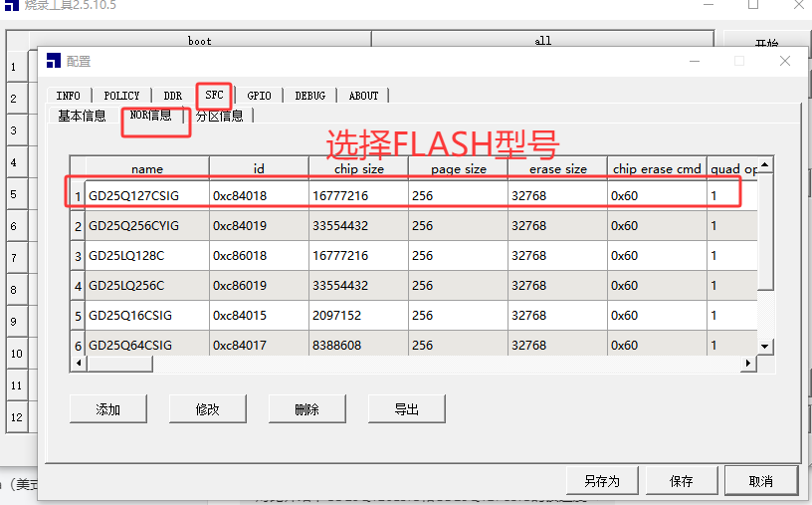This screenshot has height=505, width=812.
Task: Click the horizontal scroll right arrow
Action: pyautogui.click(x=747, y=364)
